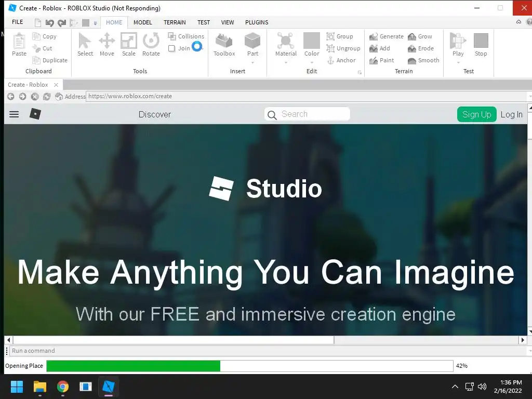Click browser Back navigation arrow
The width and height of the screenshot is (532, 399).
pyautogui.click(x=10, y=96)
